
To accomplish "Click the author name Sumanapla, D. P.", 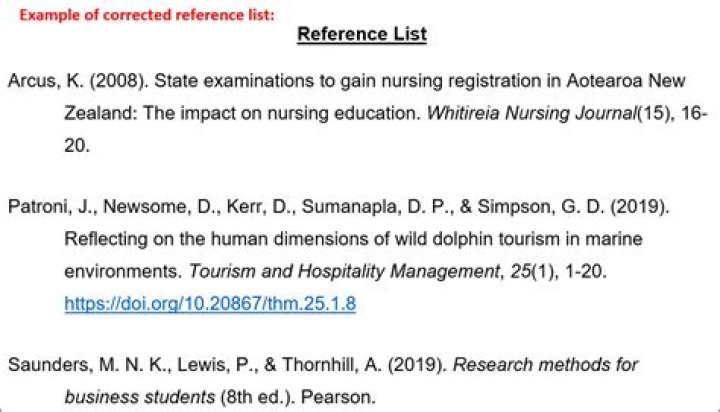I will point(331,208).
